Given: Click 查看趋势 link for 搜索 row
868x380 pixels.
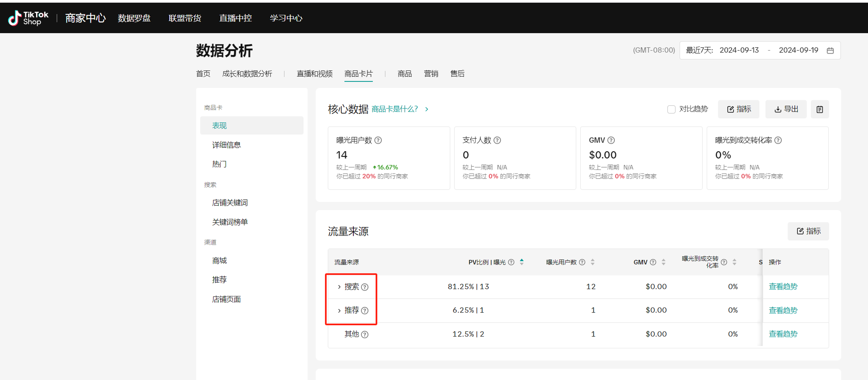Looking at the screenshot, I should (x=783, y=287).
